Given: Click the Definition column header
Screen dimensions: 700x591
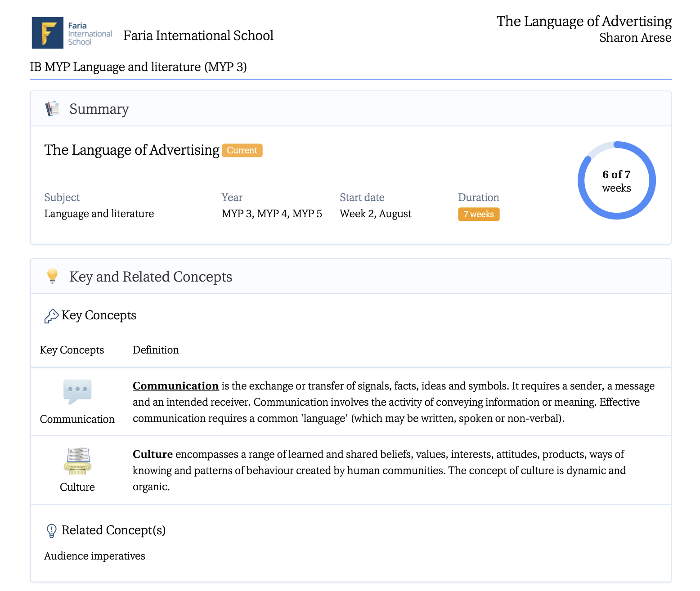Looking at the screenshot, I should tap(156, 350).
